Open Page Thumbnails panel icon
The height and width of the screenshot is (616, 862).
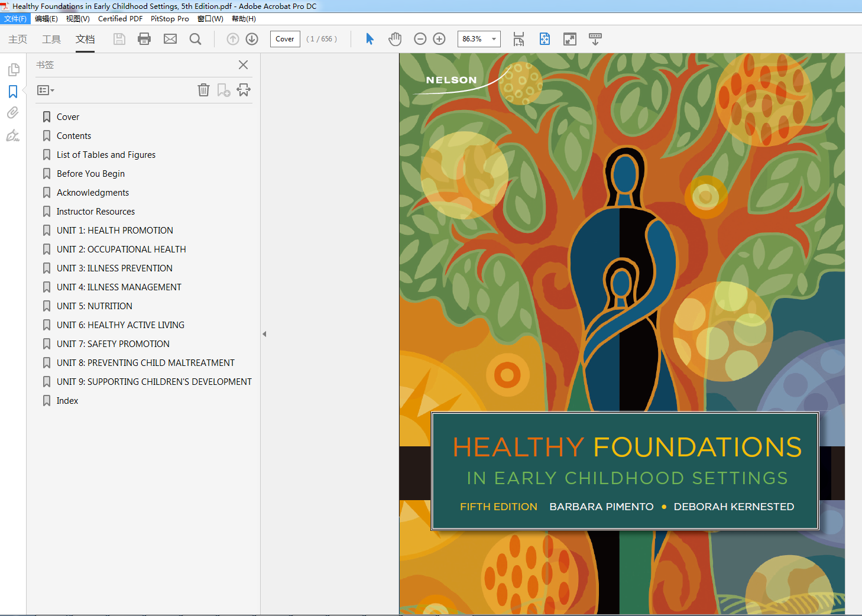click(x=13, y=70)
